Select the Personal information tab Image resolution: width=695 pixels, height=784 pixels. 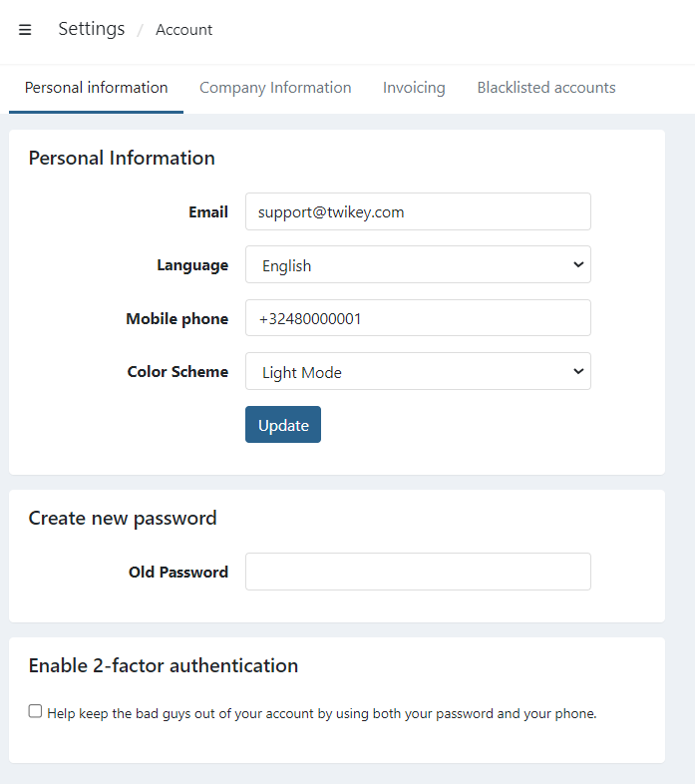point(96,88)
